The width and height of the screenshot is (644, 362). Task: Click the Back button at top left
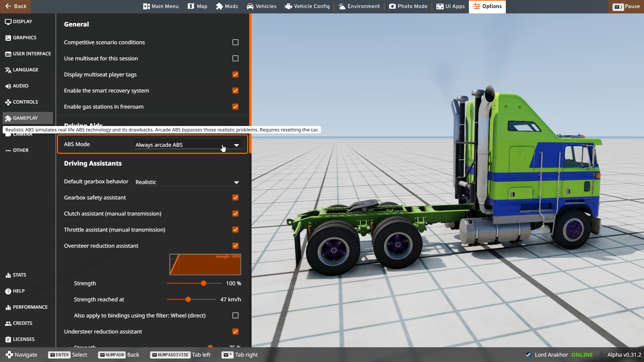[15, 6]
